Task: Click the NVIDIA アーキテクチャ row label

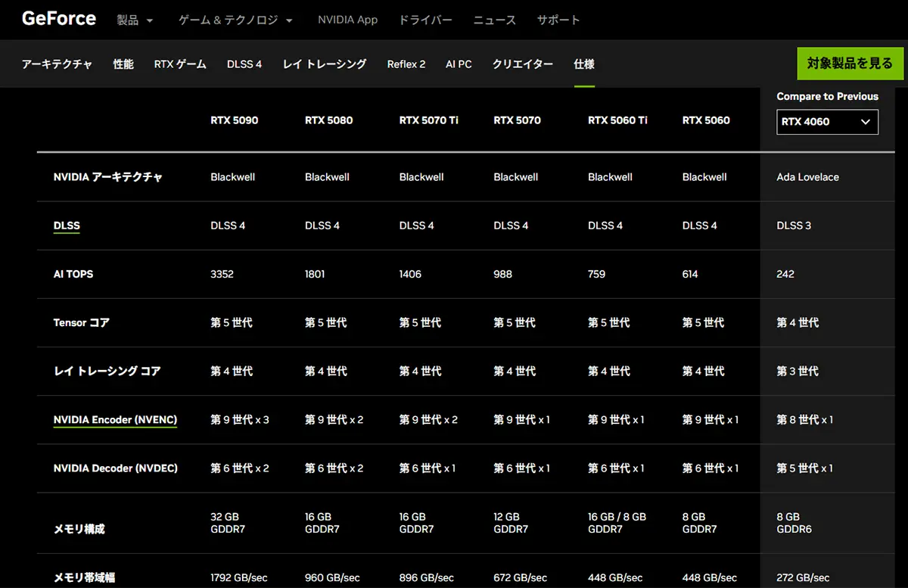Action: (108, 177)
